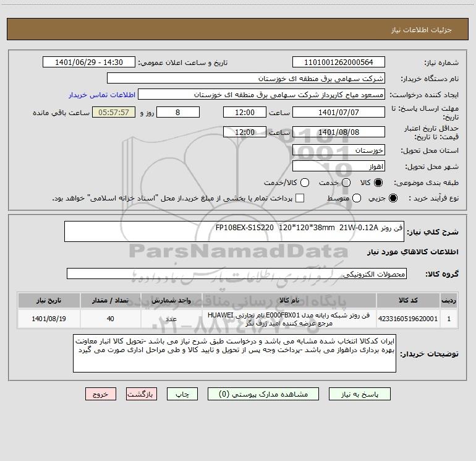This screenshot has height=461, width=476.
Task: Select the جزیی purchase type radio
Action: 393,198
